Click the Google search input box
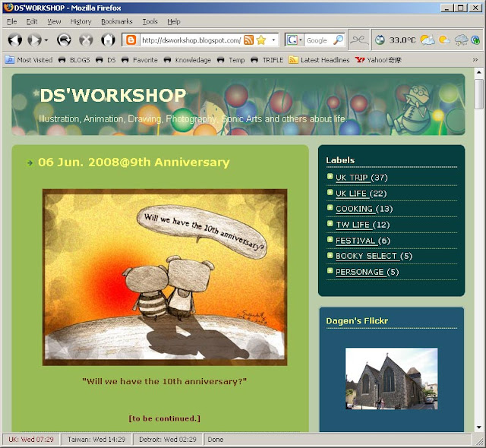486x448 pixels. coord(318,40)
